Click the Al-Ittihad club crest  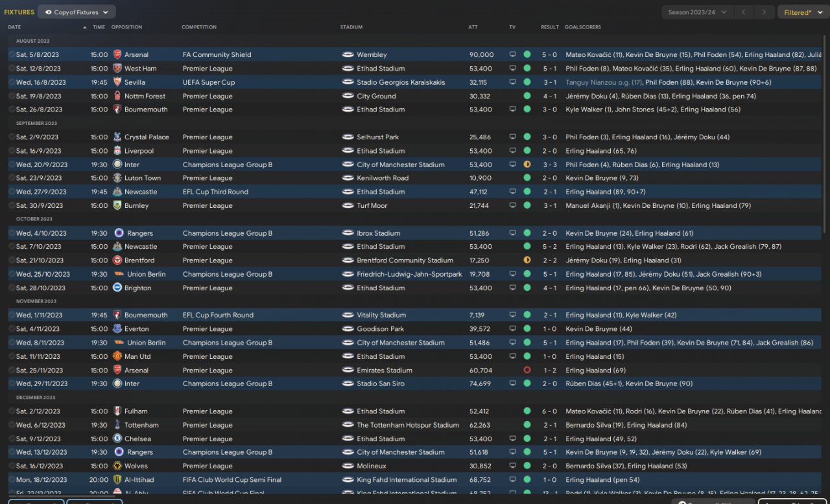coord(117,480)
